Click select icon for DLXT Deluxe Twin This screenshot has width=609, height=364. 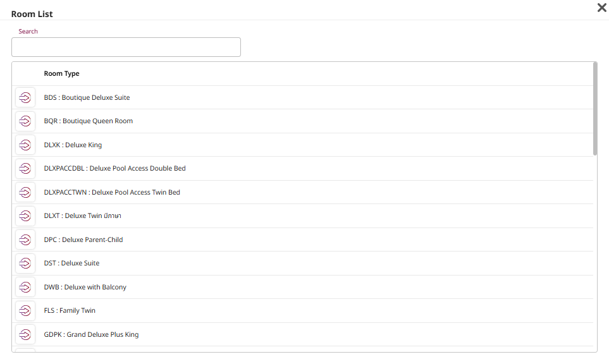point(25,216)
